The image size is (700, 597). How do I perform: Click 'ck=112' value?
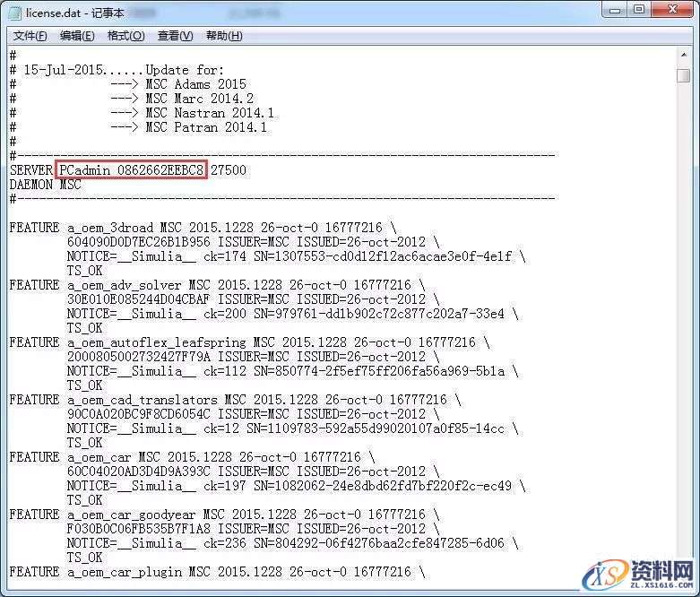pos(225,371)
